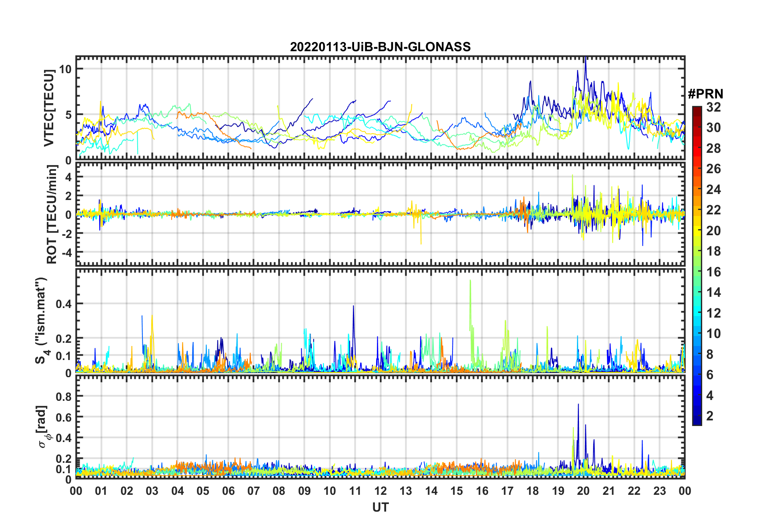Click the S4 ("ism.mat") axis label
Image resolution: width=761 pixels, height=532 pixels.
click(41, 320)
